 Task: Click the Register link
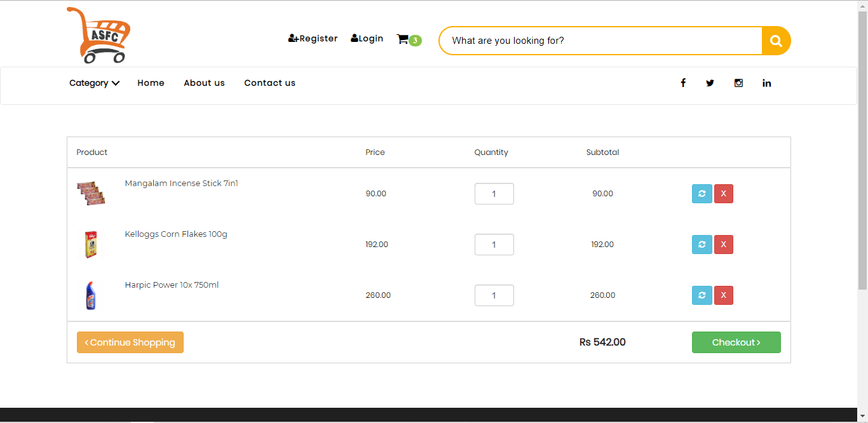click(x=313, y=39)
